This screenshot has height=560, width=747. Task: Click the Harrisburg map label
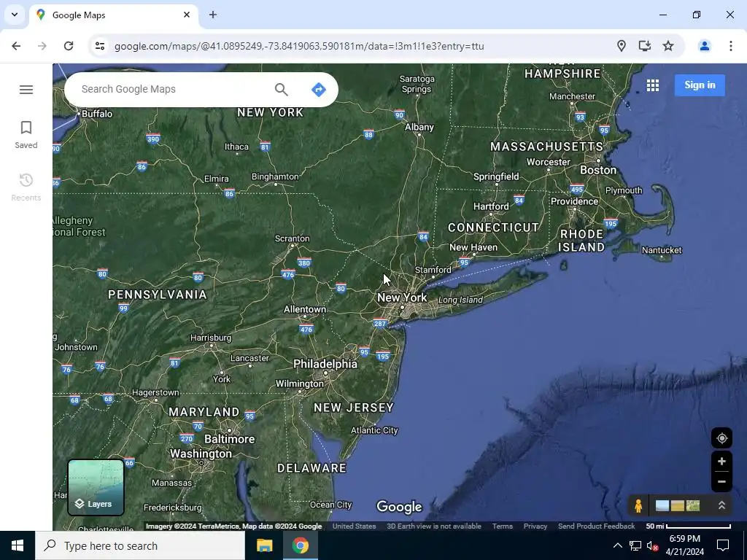pyautogui.click(x=211, y=338)
